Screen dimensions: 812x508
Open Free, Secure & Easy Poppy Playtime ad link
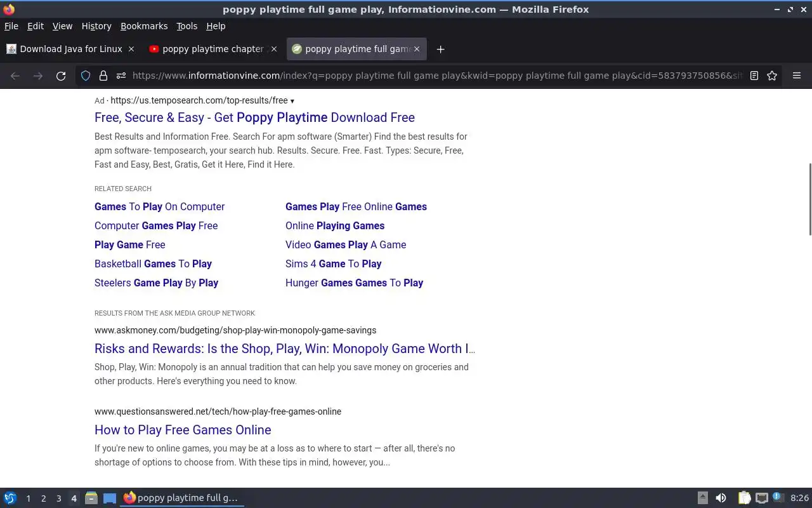(254, 117)
